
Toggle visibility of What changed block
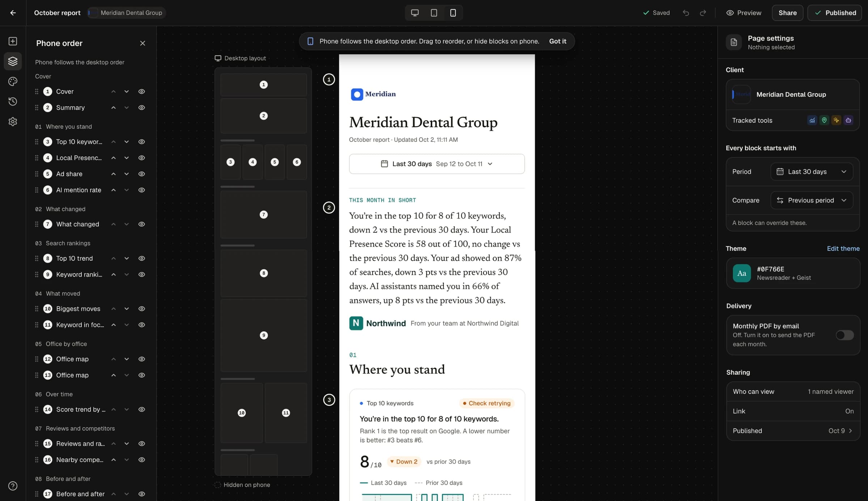click(142, 224)
